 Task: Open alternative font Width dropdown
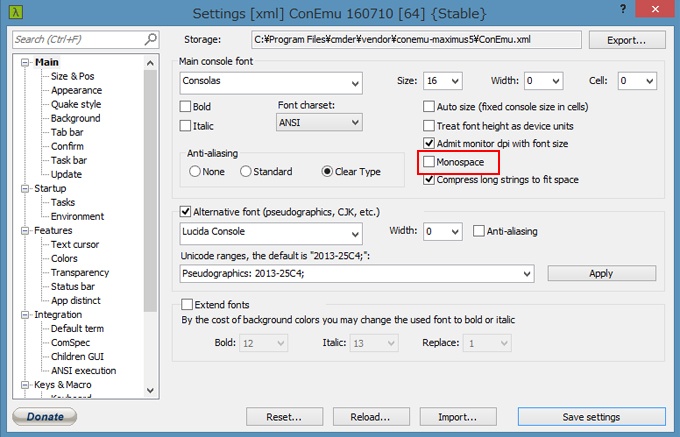[x=443, y=232]
